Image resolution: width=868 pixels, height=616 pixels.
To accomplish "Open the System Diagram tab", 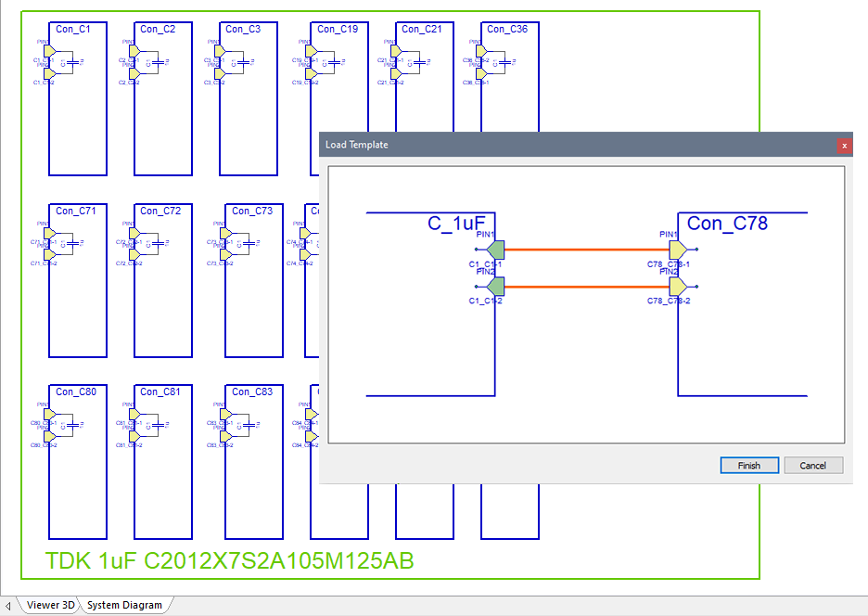I will 124,606.
